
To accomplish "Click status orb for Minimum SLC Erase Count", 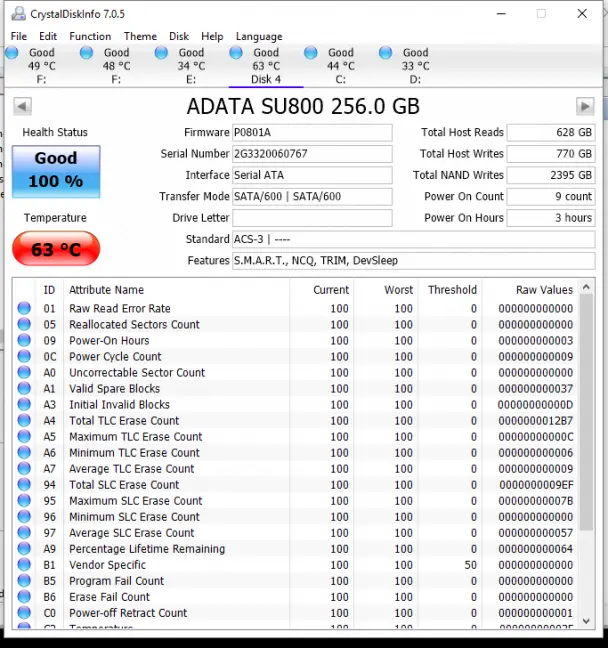I will click(24, 517).
